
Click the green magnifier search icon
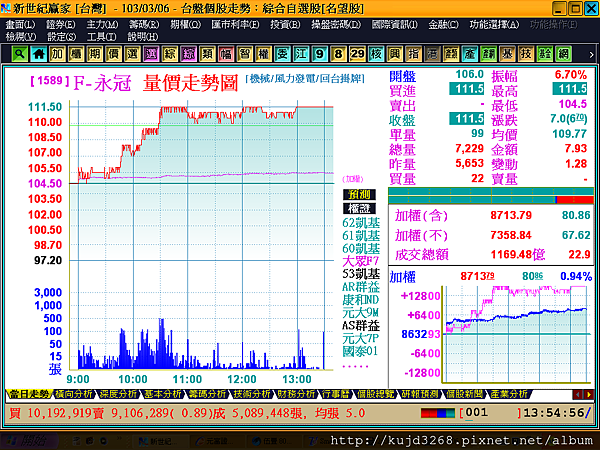click(x=19, y=54)
